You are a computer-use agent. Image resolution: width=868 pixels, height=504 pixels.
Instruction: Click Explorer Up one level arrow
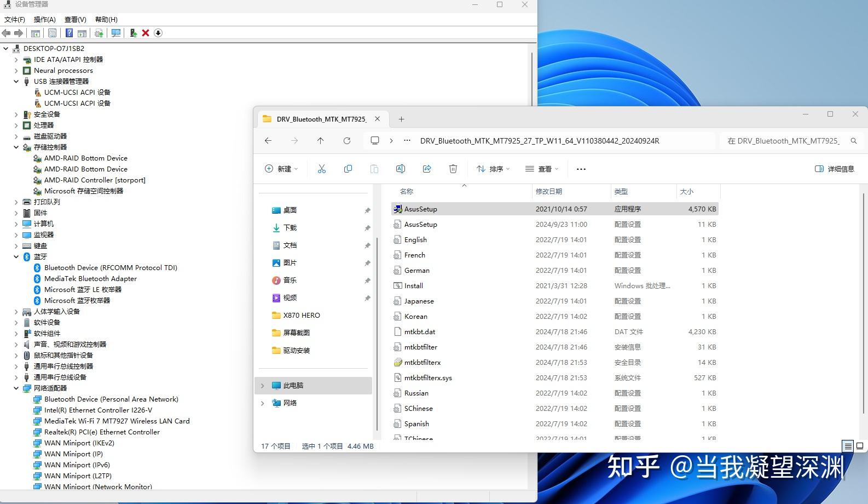(321, 141)
